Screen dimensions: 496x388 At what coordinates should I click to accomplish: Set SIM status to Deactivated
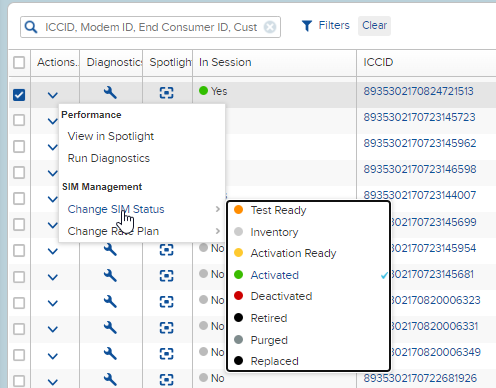click(x=281, y=296)
